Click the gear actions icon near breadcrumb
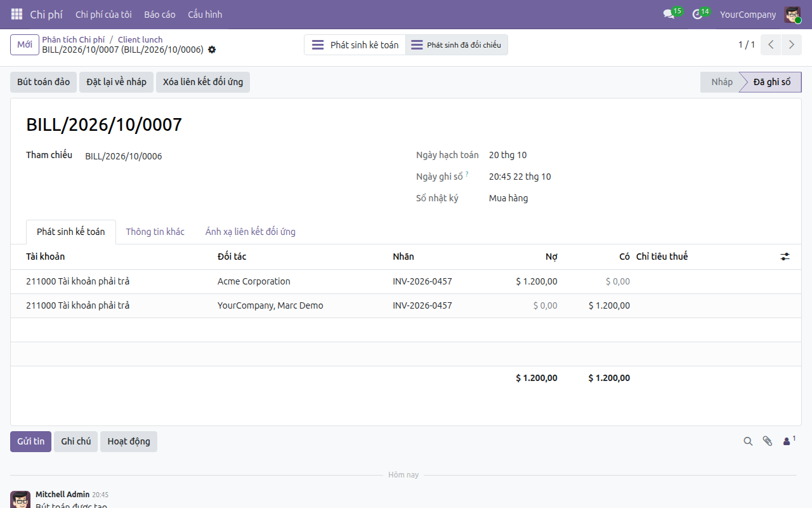 point(212,50)
